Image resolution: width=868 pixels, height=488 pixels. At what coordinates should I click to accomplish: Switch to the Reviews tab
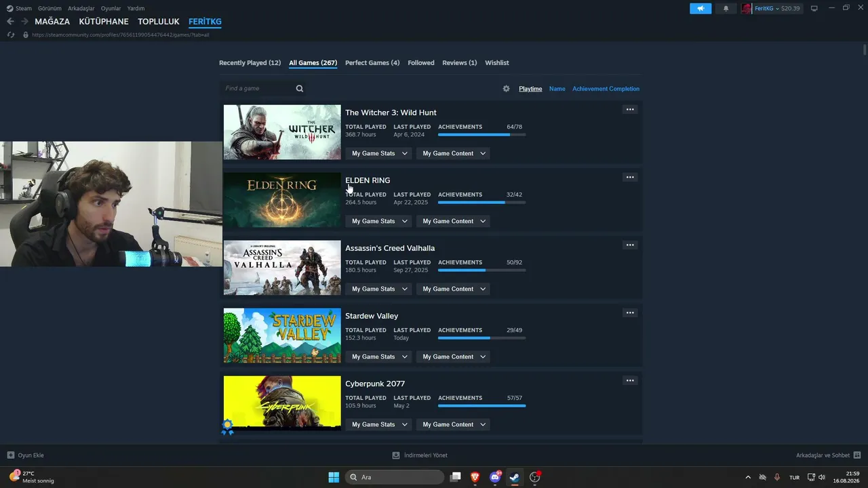(x=460, y=63)
